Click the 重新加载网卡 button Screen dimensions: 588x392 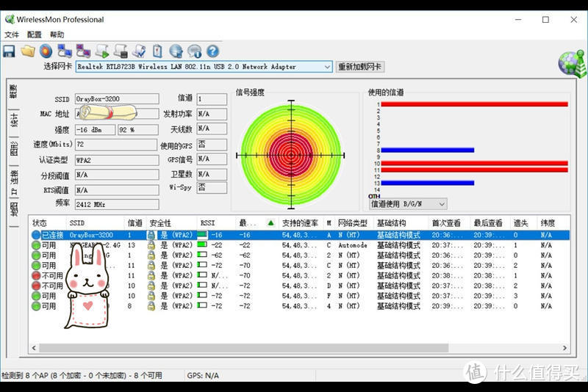[360, 67]
